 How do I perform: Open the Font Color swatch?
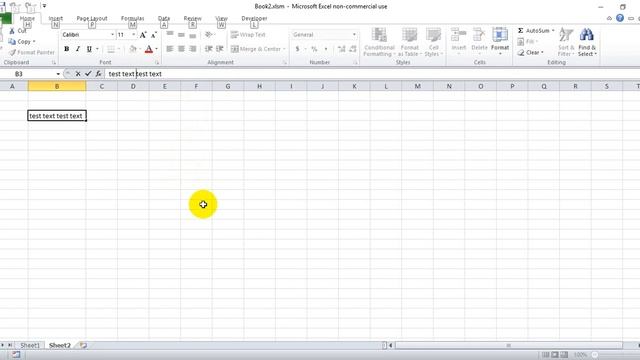pyautogui.click(x=149, y=49)
